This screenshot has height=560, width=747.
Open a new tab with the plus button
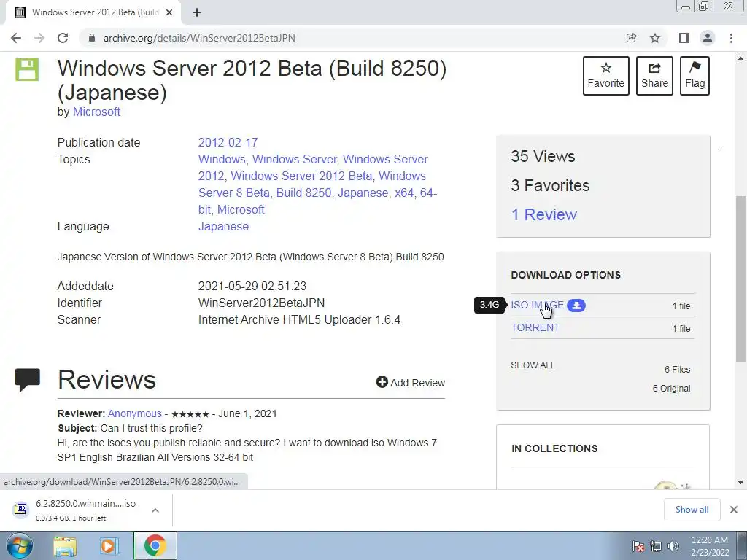pyautogui.click(x=197, y=12)
